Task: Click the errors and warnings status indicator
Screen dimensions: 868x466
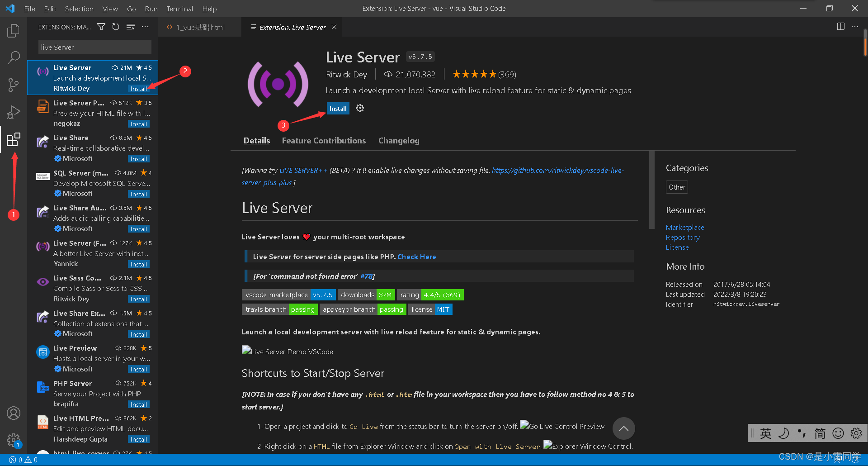Action: tap(24, 460)
